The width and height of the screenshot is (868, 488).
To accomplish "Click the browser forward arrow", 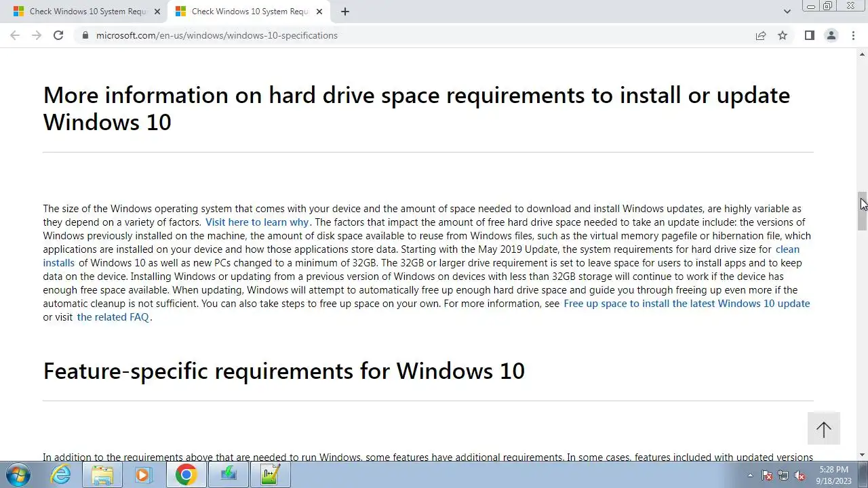I will (37, 35).
